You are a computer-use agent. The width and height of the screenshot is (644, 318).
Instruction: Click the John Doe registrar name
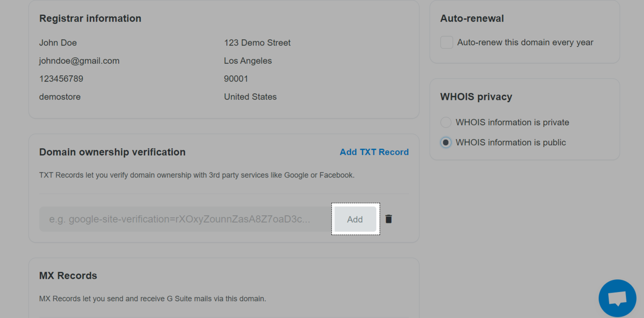[58, 43]
